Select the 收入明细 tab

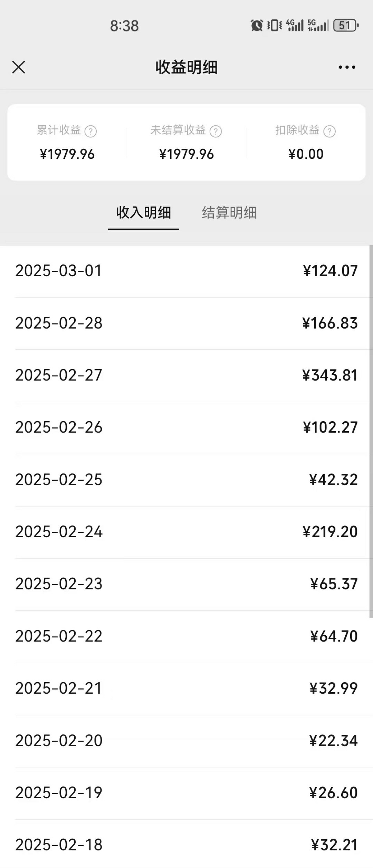tap(143, 213)
